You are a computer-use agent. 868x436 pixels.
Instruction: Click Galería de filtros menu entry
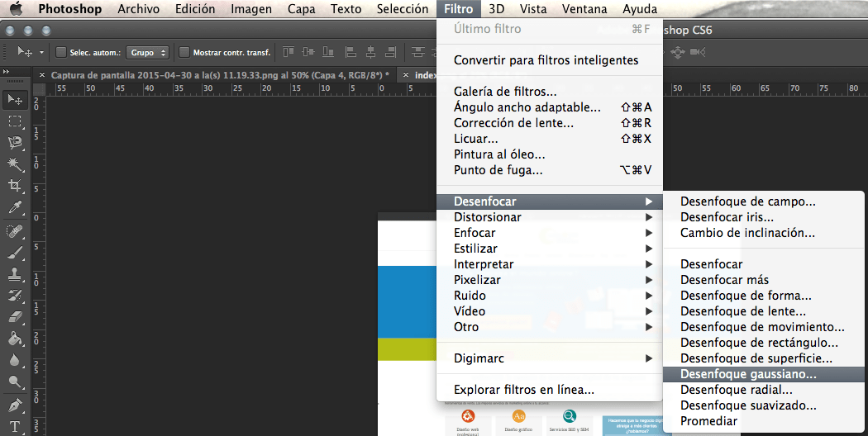click(x=505, y=92)
